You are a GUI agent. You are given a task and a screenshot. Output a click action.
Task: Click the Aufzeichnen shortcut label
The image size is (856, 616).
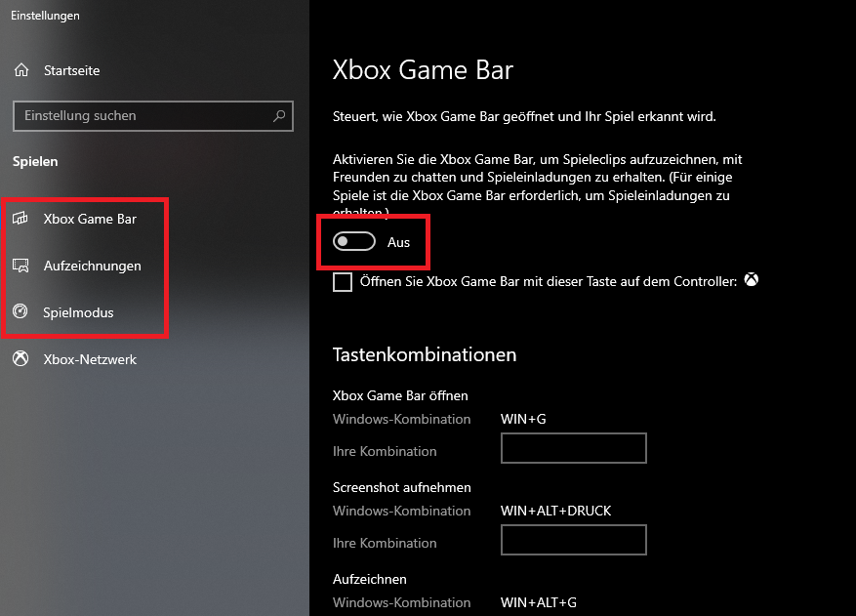pyautogui.click(x=370, y=579)
